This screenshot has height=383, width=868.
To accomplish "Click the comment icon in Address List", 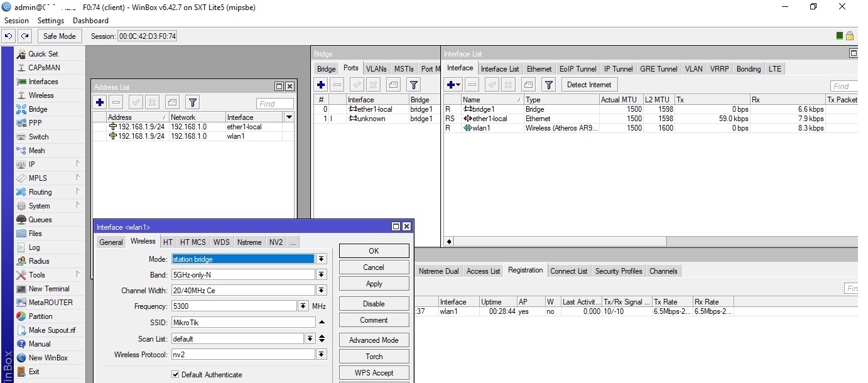I will 173,102.
